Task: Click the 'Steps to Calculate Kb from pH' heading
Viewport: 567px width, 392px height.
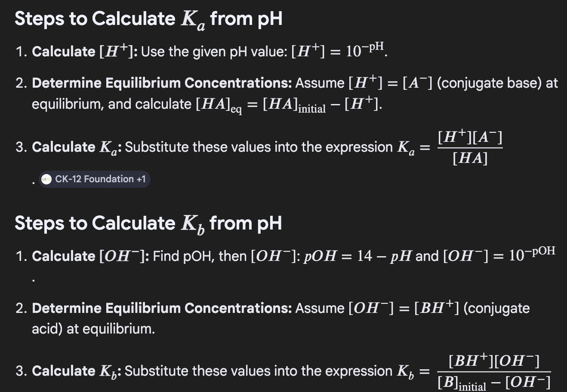Action: coord(148,224)
